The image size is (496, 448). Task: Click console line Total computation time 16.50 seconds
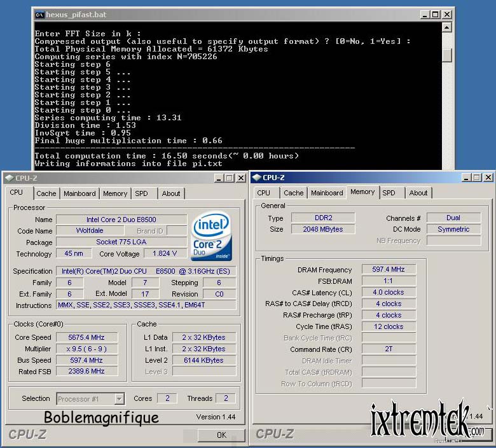[167, 156]
